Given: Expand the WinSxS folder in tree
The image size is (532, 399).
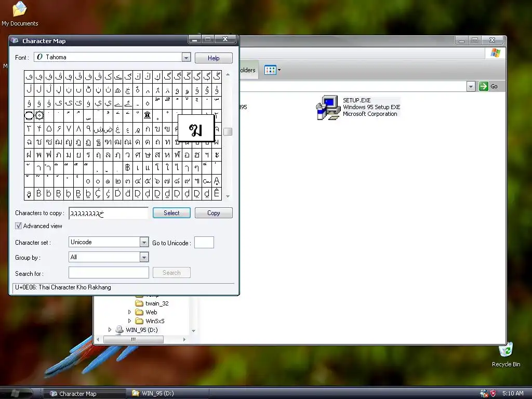Looking at the screenshot, I should (x=129, y=321).
